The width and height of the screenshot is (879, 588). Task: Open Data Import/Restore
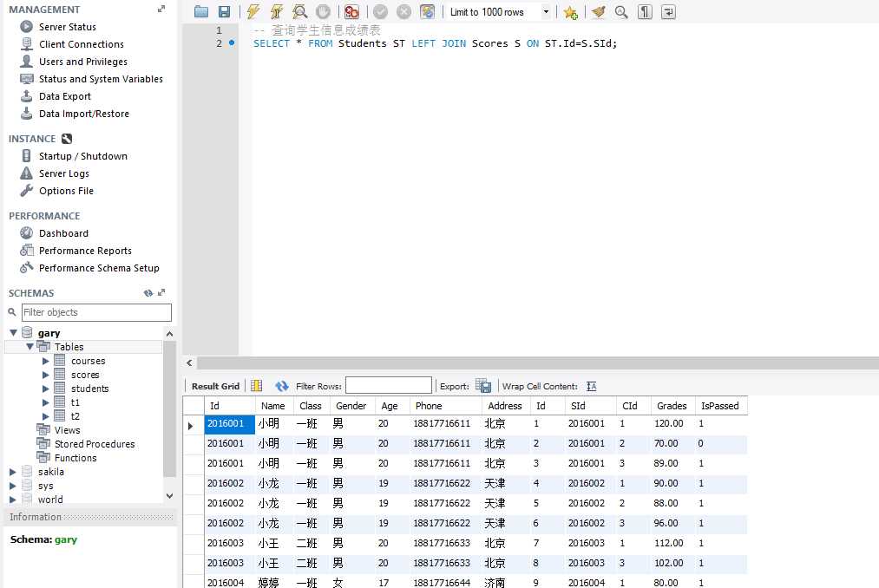[x=84, y=114]
